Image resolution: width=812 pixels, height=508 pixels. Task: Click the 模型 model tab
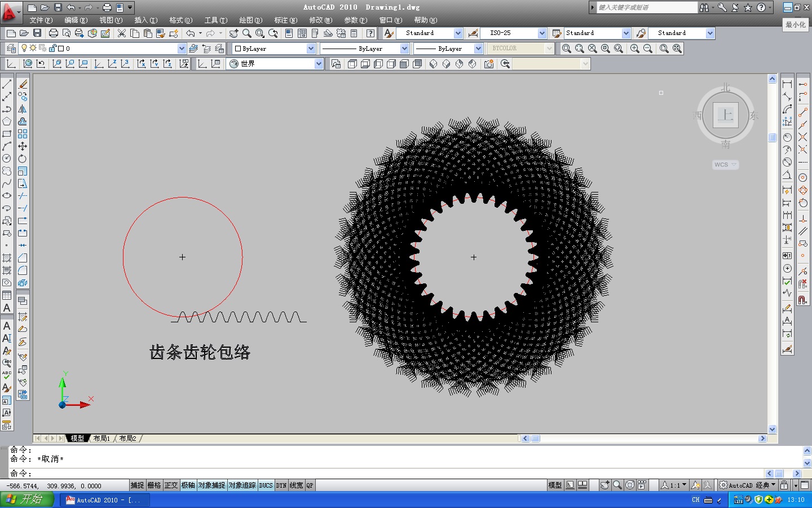coord(77,439)
